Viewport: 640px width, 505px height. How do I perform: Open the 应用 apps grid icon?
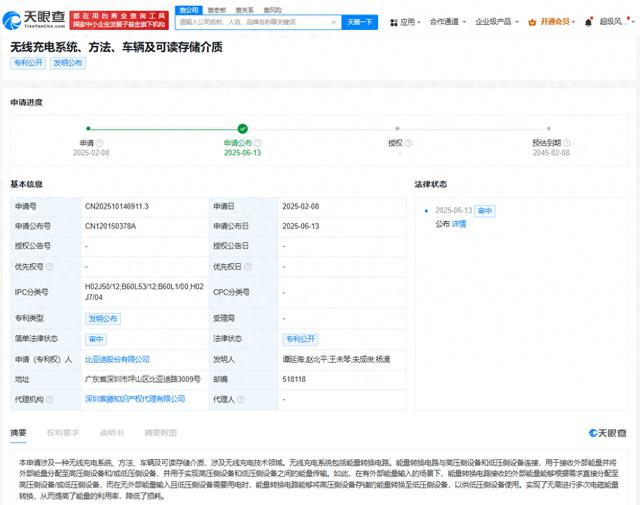[393, 22]
